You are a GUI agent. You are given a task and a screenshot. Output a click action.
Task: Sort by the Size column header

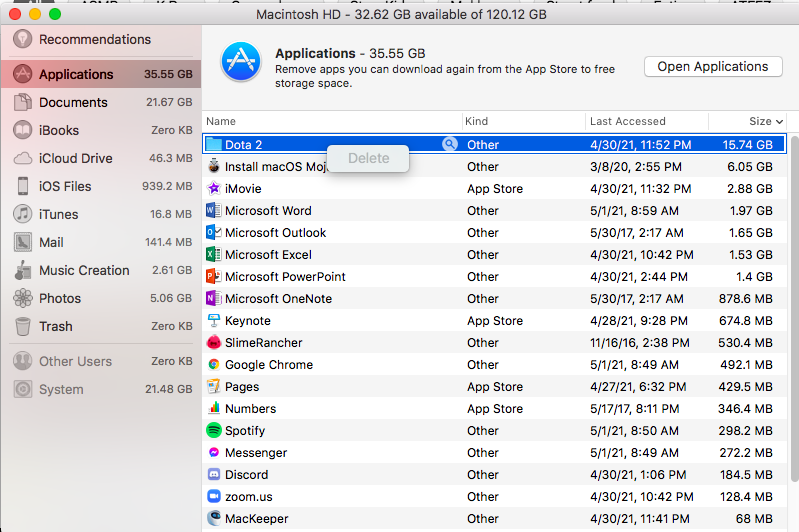click(748, 121)
